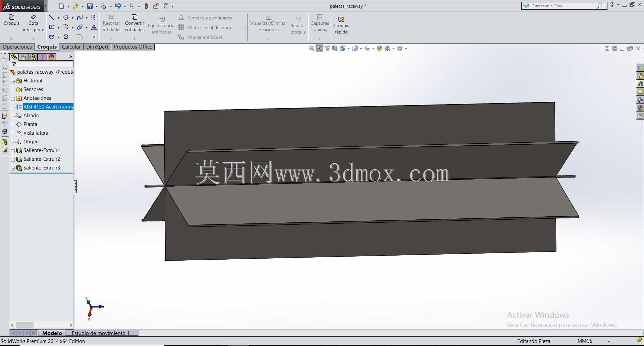
Task: Open the SolidWorks Resources home tab
Action: (x=640, y=76)
